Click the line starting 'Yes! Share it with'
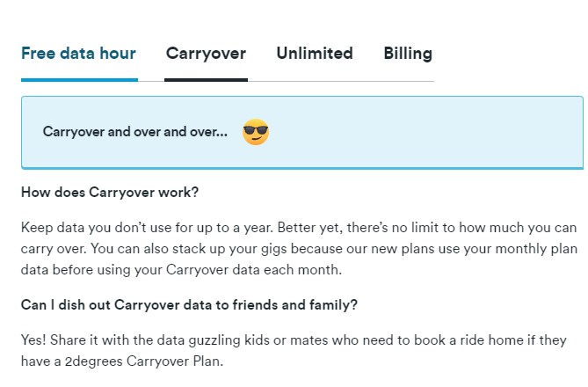Image resolution: width=588 pixels, height=387 pixels. (294, 340)
